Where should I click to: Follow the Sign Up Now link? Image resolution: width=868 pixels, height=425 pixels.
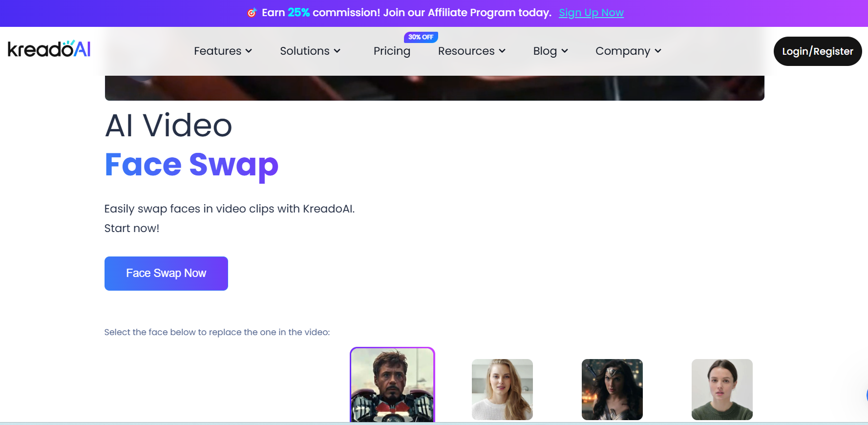pyautogui.click(x=591, y=13)
